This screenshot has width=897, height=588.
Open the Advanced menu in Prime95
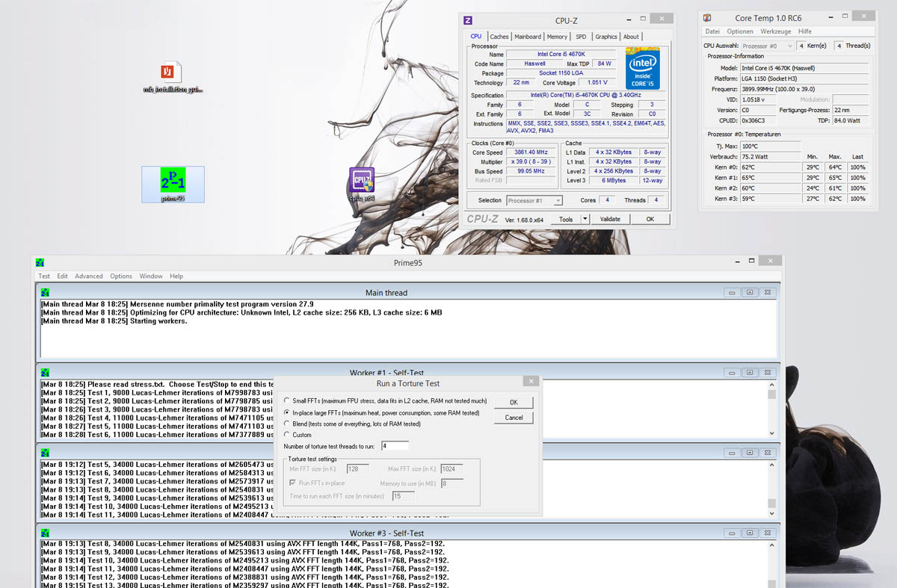pyautogui.click(x=89, y=276)
